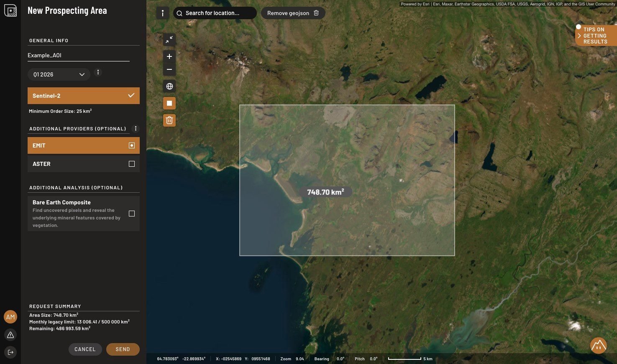Click the Monthly legacy limit line
The width and height of the screenshot is (617, 364).
(79, 322)
